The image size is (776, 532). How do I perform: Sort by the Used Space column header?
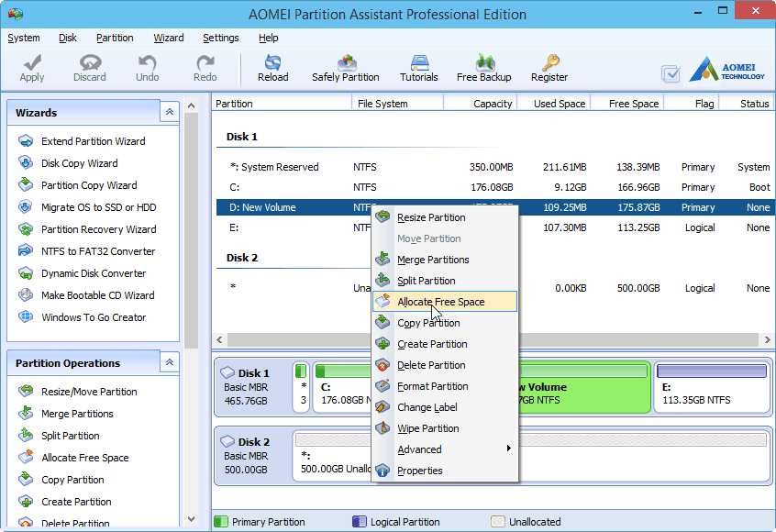tap(554, 104)
